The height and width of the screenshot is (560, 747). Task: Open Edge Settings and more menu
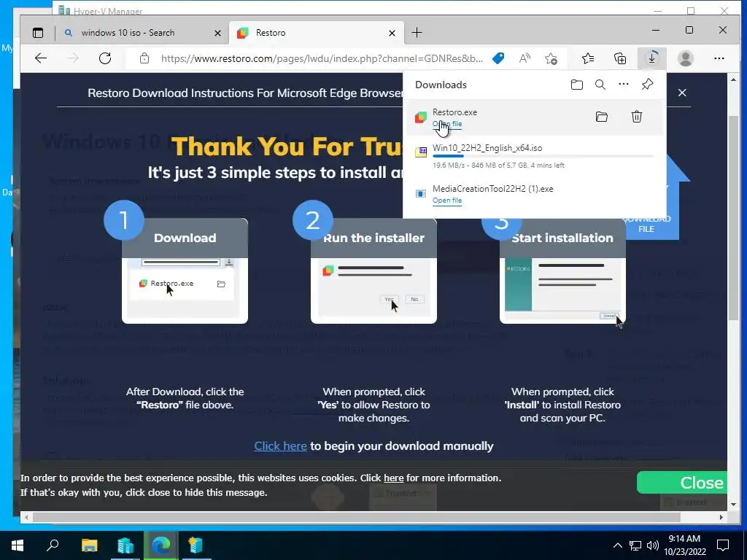tap(719, 58)
